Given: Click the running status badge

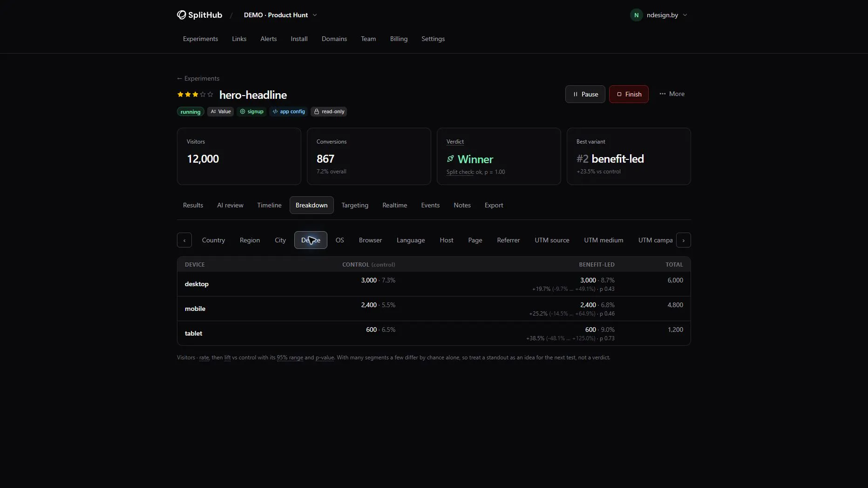Looking at the screenshot, I should click(190, 112).
